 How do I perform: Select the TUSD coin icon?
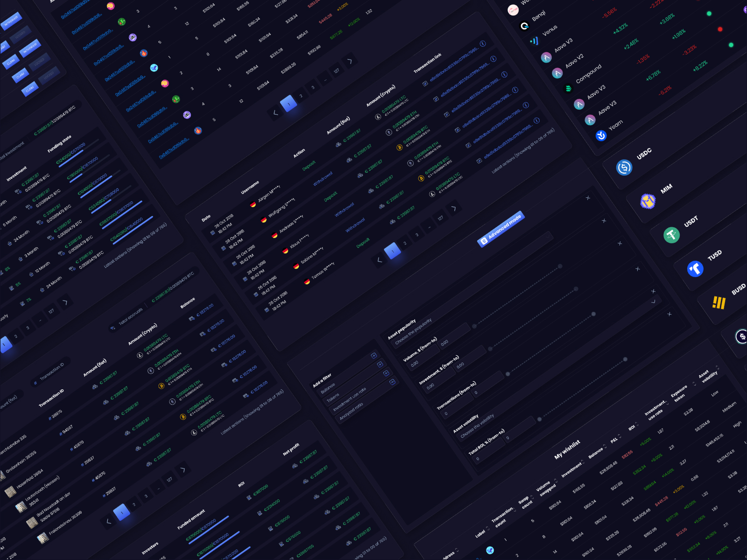click(695, 269)
